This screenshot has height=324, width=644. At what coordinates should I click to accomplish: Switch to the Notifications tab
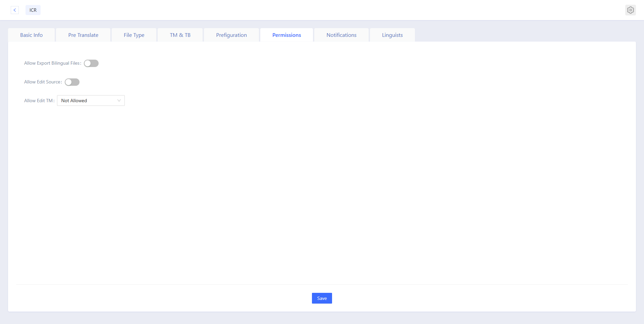click(341, 35)
